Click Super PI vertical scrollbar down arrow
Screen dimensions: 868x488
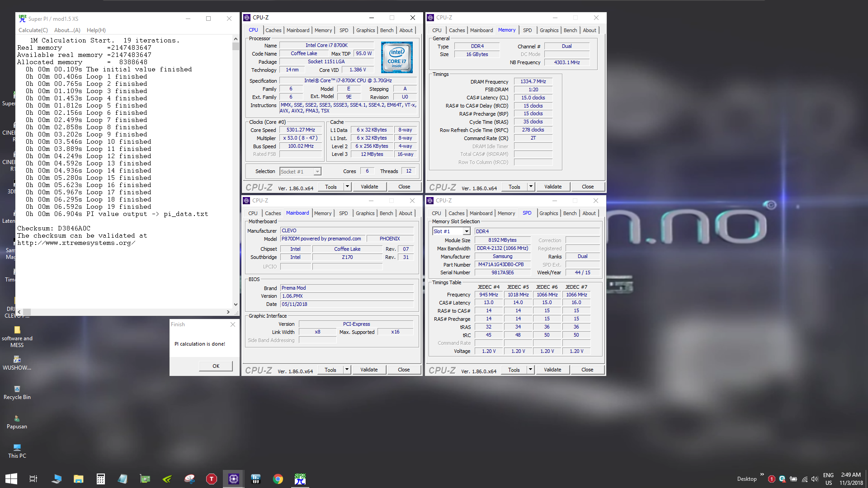point(236,305)
